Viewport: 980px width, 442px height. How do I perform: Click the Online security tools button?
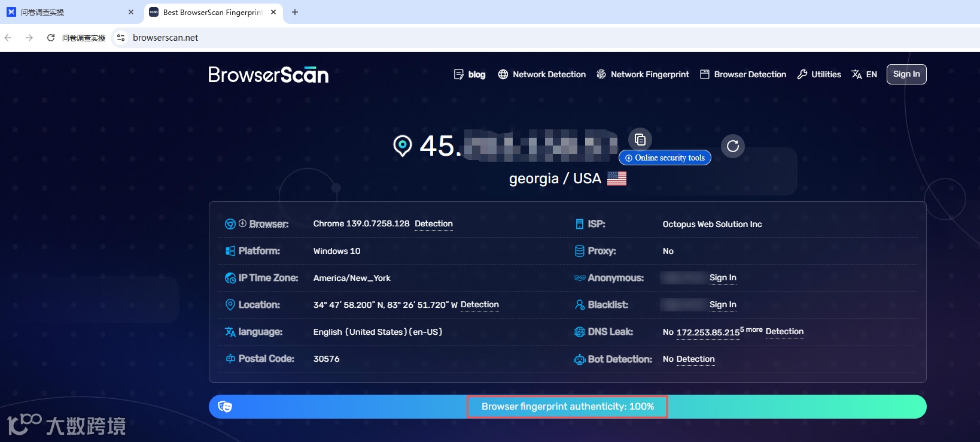(x=665, y=158)
